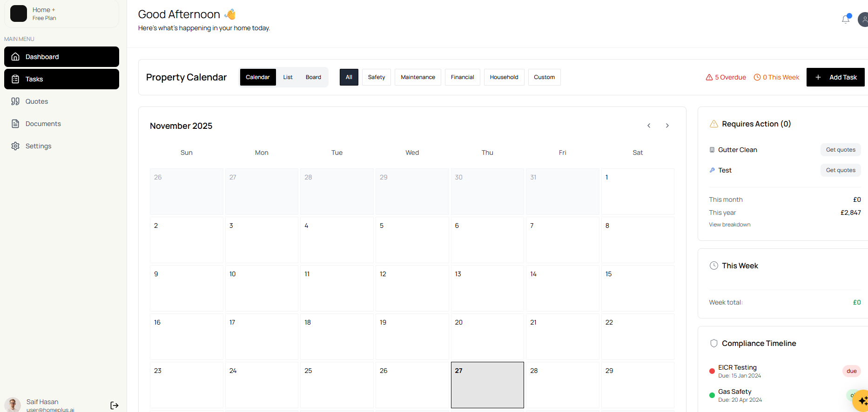
Task: Get quotes for Gutter Clean
Action: pyautogui.click(x=841, y=150)
